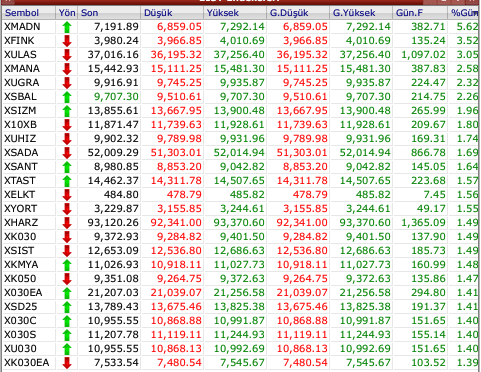Click Gün.F value 866.78
Screen dimensions: 481x372
pos(428,153)
